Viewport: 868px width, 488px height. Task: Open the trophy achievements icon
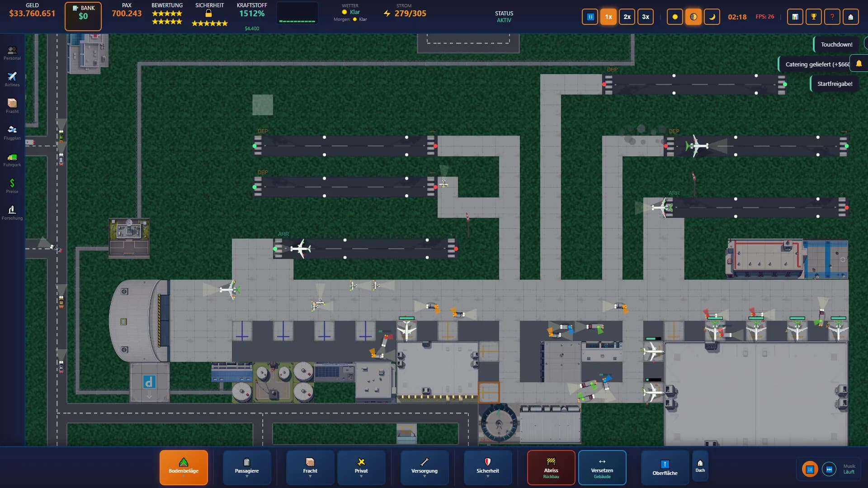tap(814, 17)
